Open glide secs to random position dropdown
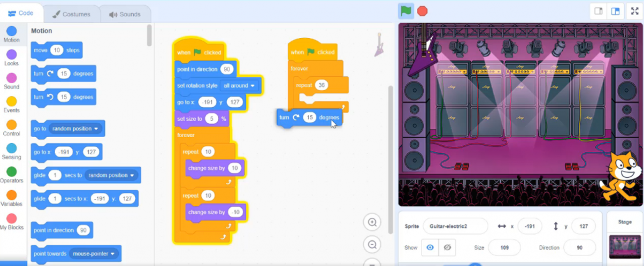This screenshot has height=266, width=644. coord(111,175)
